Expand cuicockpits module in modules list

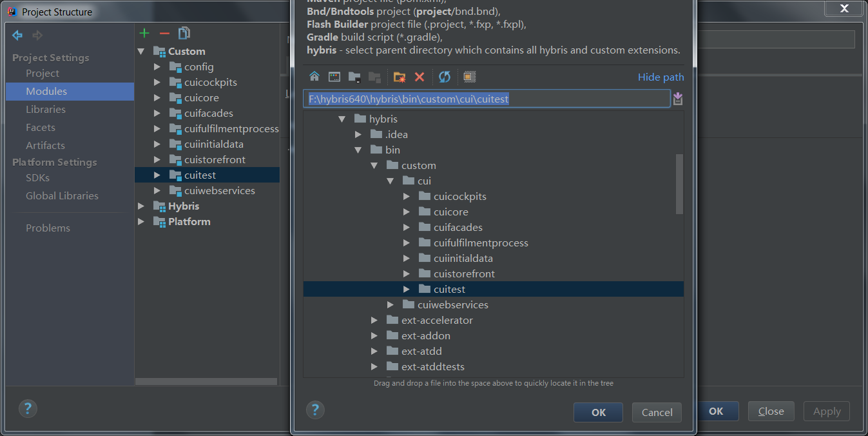pos(157,83)
